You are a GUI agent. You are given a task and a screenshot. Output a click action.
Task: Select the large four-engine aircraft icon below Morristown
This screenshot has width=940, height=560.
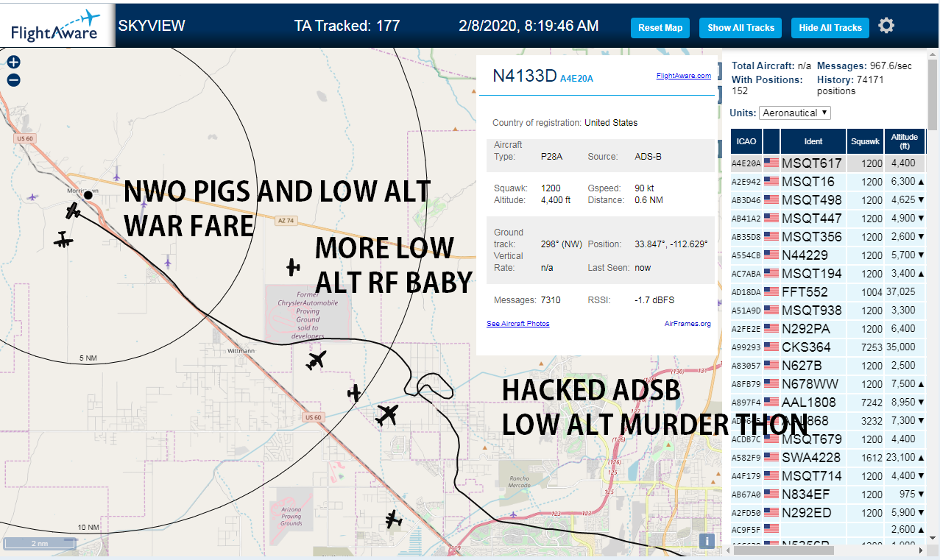(x=63, y=240)
